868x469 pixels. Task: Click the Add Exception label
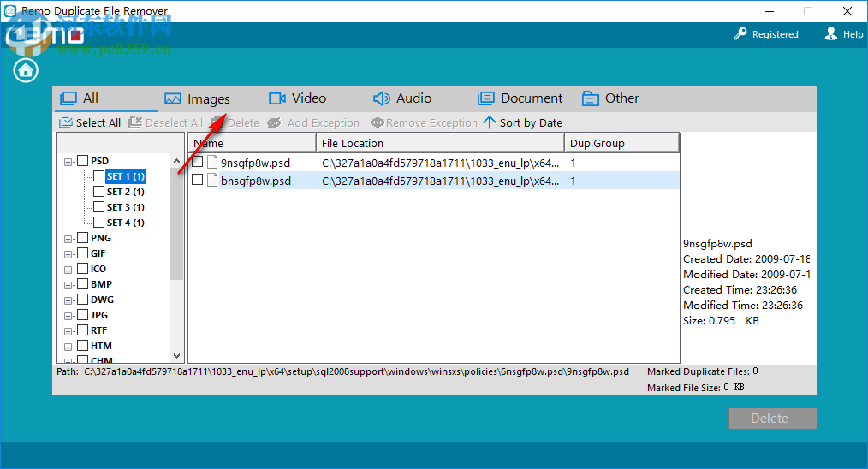324,123
